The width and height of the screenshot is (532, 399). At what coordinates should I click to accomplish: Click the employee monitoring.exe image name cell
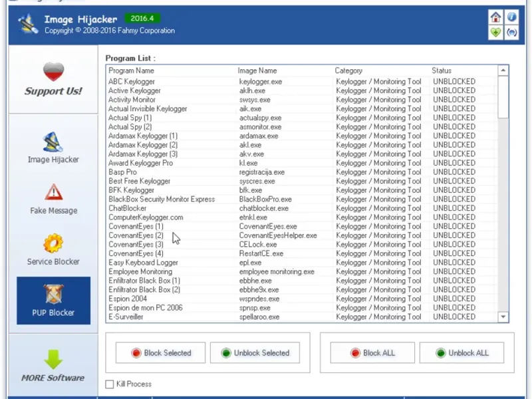coord(277,272)
